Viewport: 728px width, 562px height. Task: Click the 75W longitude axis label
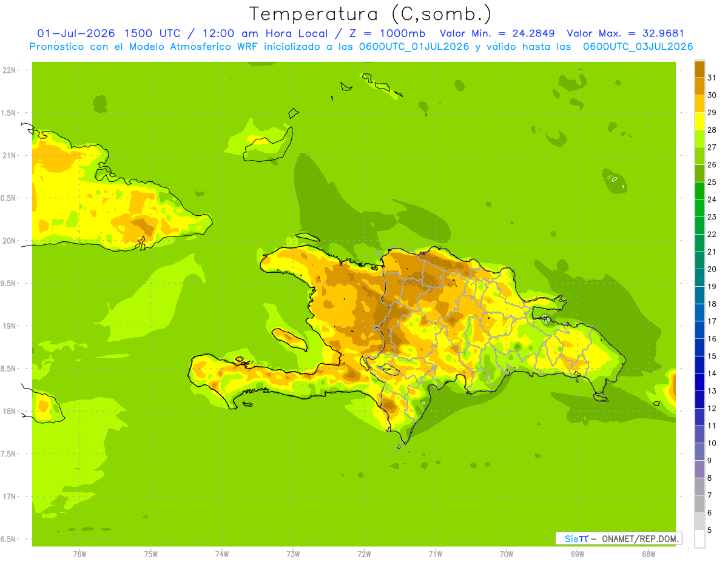click(x=150, y=554)
